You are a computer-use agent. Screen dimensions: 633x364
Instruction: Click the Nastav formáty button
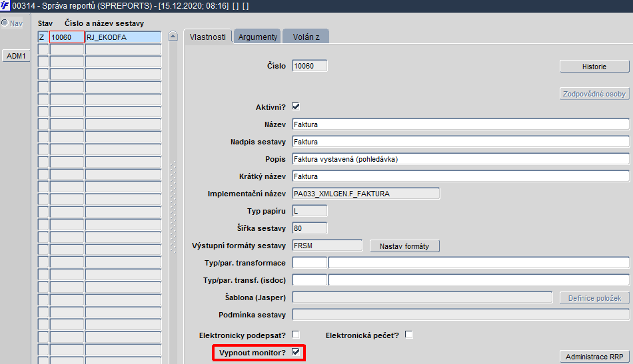404,246
